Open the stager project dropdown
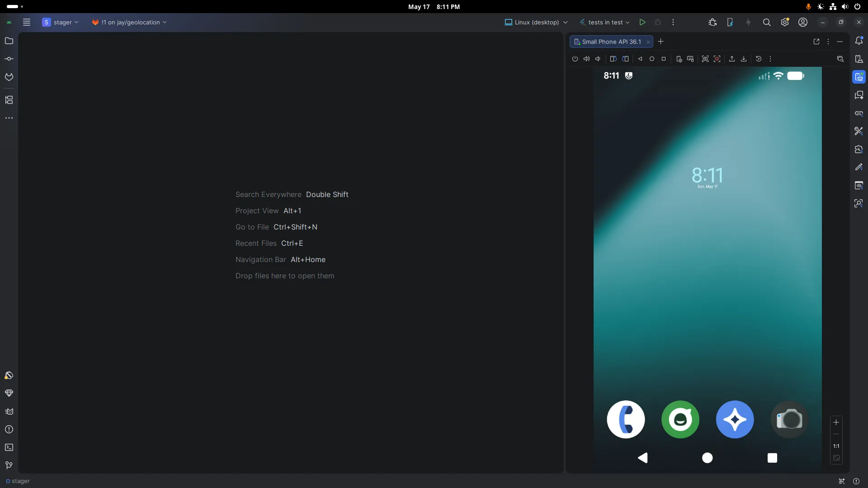The height and width of the screenshot is (488, 868). coord(61,22)
